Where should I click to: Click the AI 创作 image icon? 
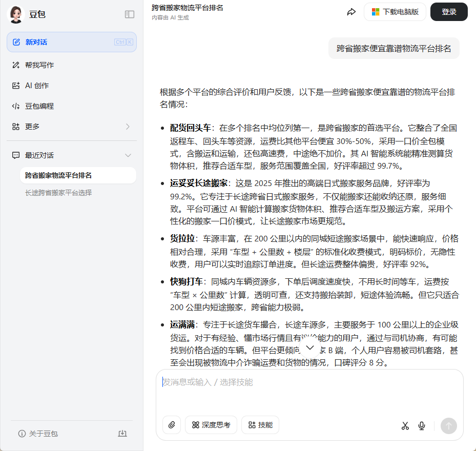coord(16,86)
